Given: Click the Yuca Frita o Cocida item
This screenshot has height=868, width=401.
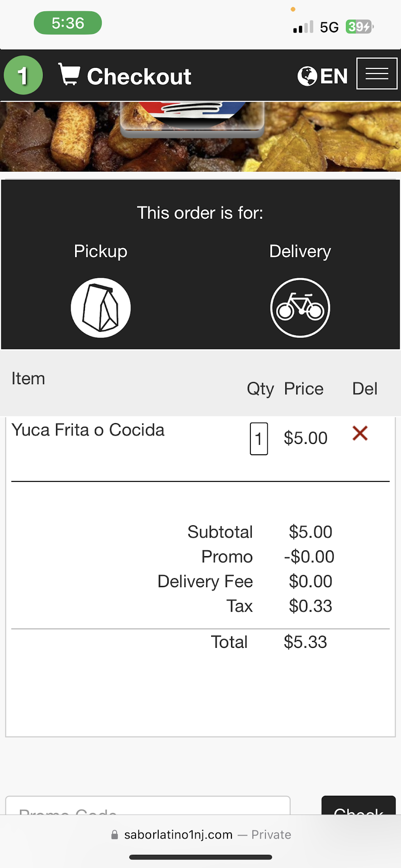Looking at the screenshot, I should 88,430.
